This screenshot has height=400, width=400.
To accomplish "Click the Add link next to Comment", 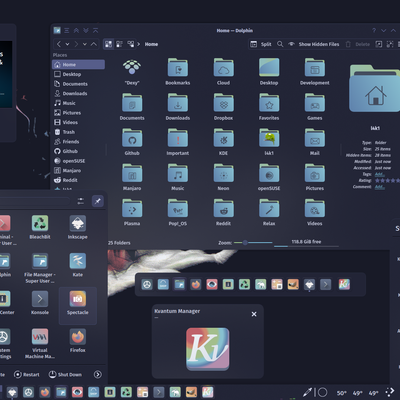I will pos(379,187).
